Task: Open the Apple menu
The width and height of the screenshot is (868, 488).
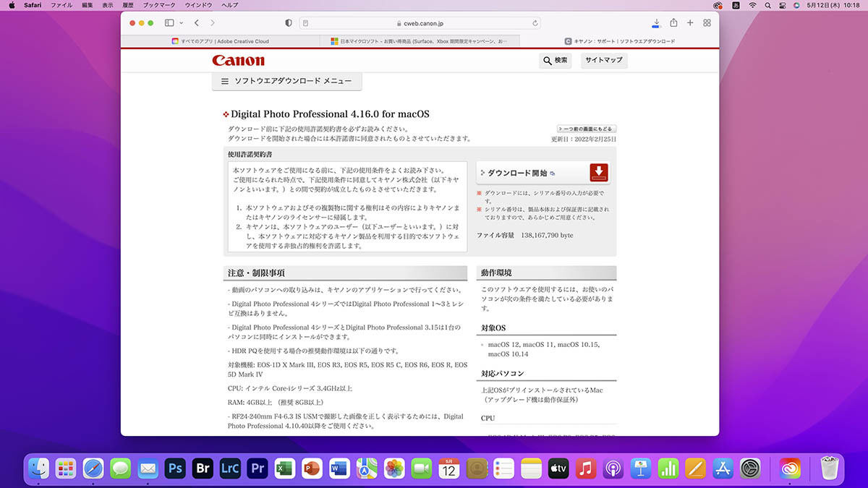Action: coord(11,5)
